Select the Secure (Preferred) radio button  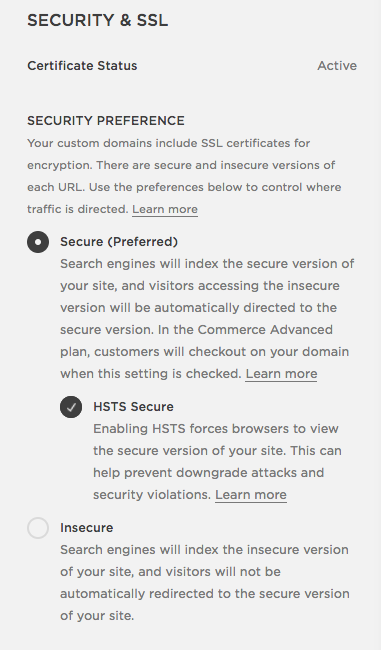pos(38,242)
